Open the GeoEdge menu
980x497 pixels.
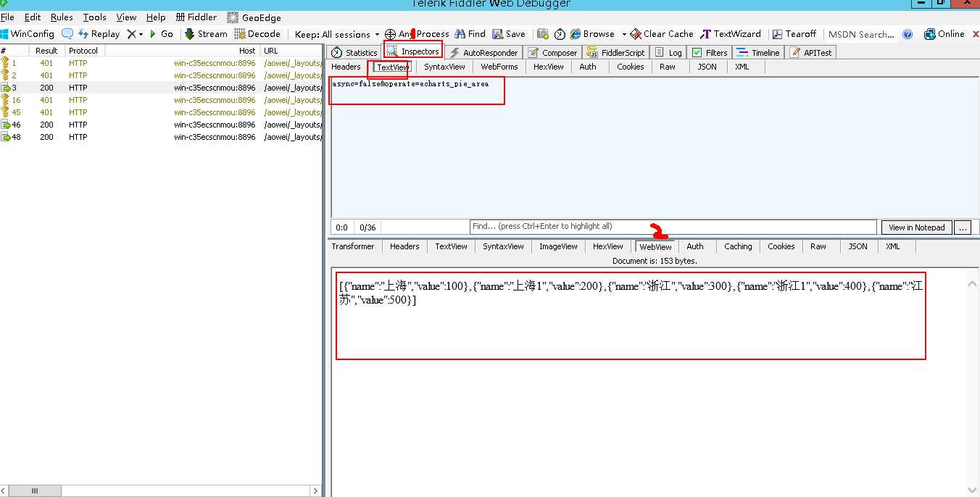(x=254, y=17)
